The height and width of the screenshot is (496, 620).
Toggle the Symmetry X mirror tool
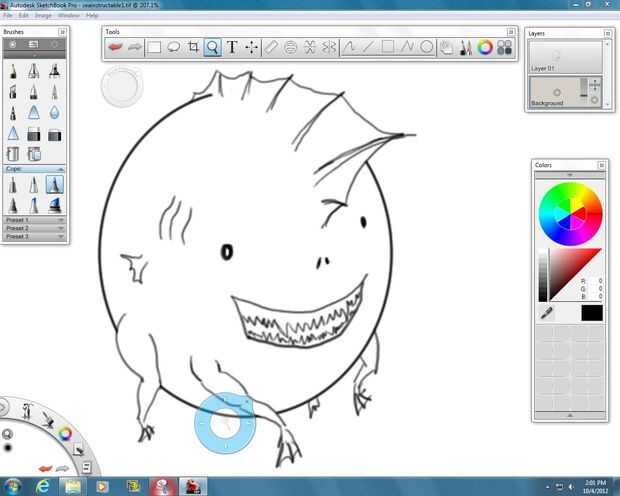[310, 47]
